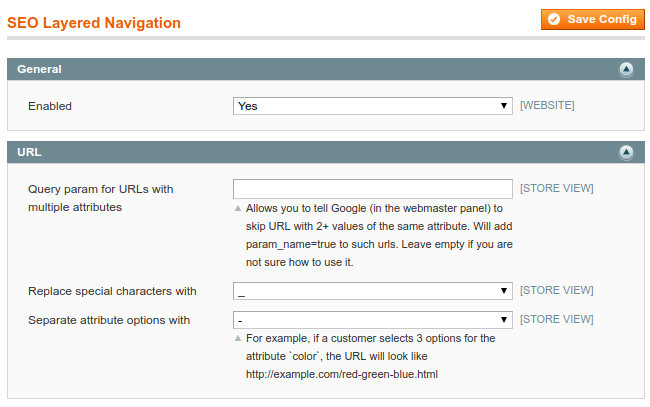Open the Enabled dropdown
This screenshot has height=407, width=650.
coord(373,106)
